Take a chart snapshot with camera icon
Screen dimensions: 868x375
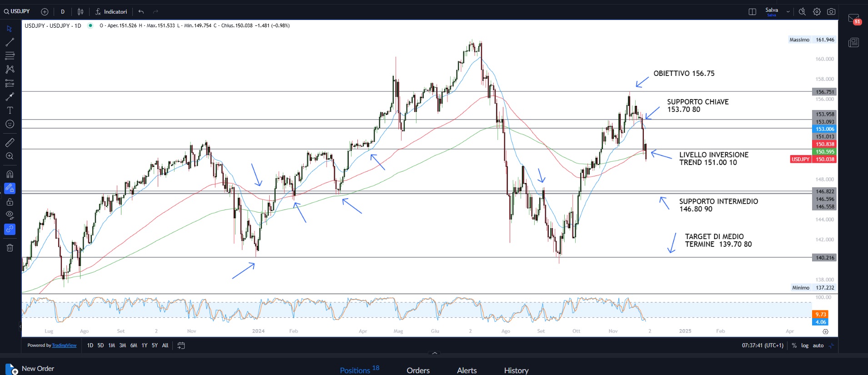[x=831, y=12]
